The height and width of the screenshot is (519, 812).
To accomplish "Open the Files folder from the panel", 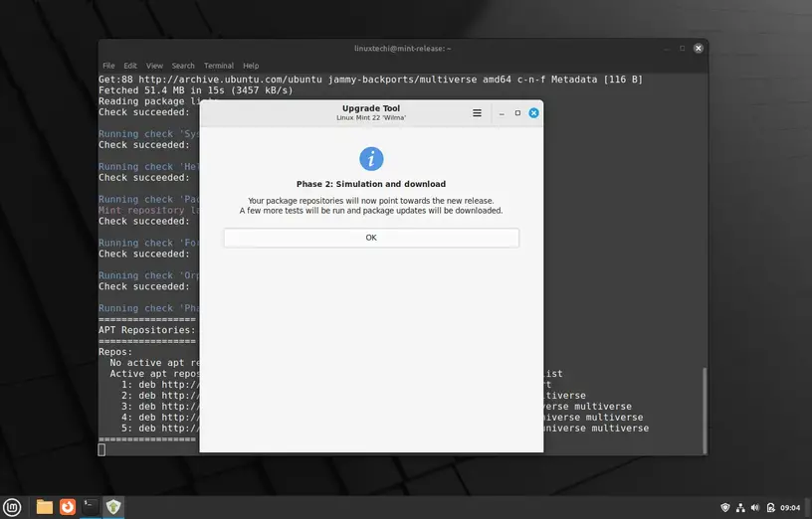I will (44, 507).
